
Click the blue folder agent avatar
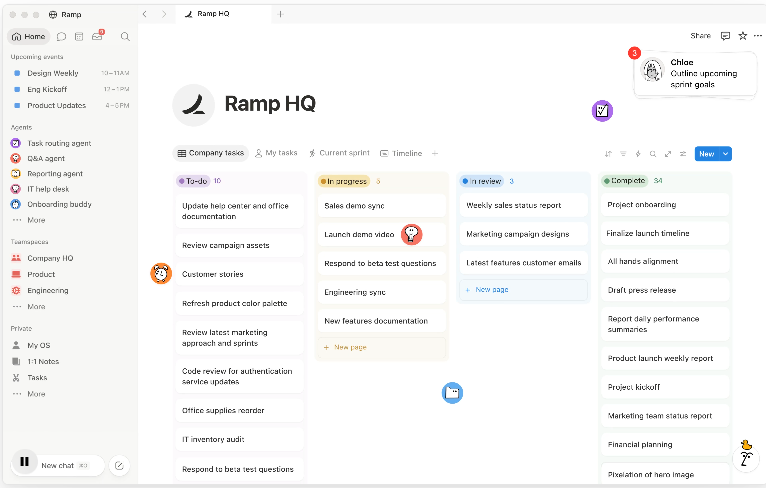(x=452, y=393)
